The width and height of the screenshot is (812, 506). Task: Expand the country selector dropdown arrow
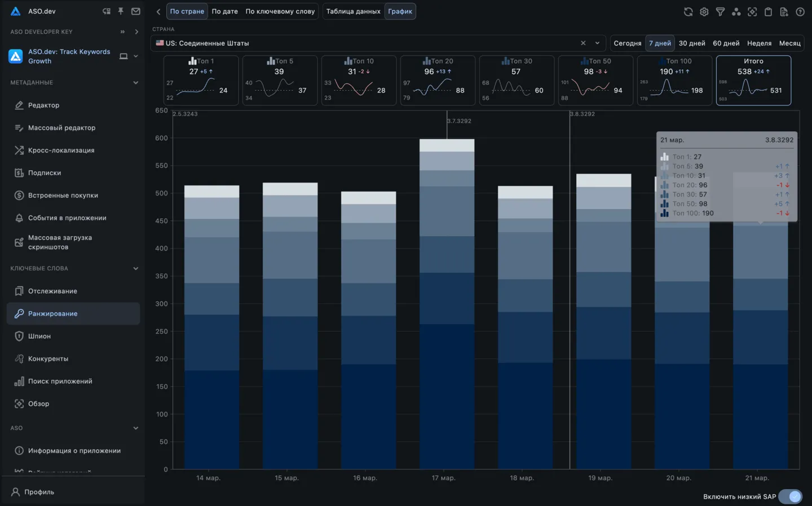tap(597, 43)
